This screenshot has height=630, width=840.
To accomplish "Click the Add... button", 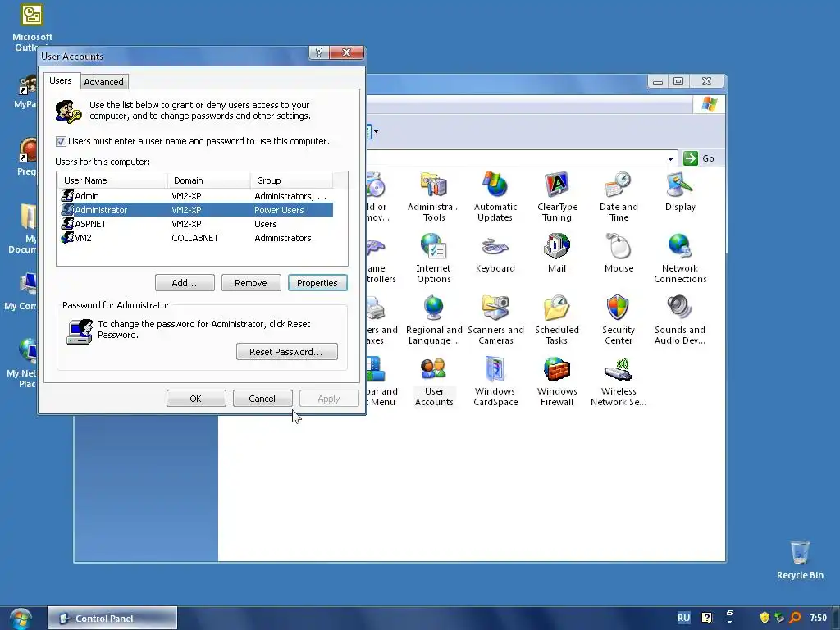I will pos(185,283).
